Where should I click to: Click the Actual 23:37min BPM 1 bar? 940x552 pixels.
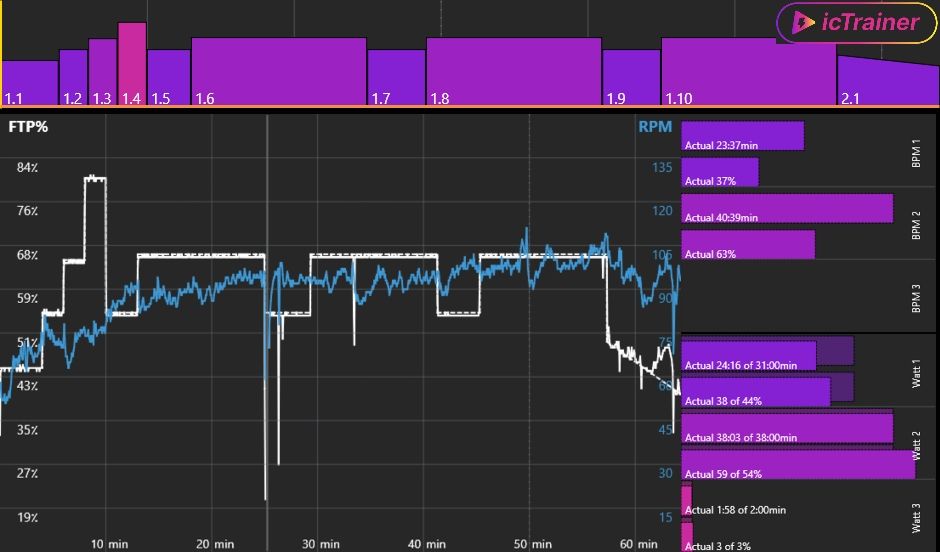click(742, 136)
